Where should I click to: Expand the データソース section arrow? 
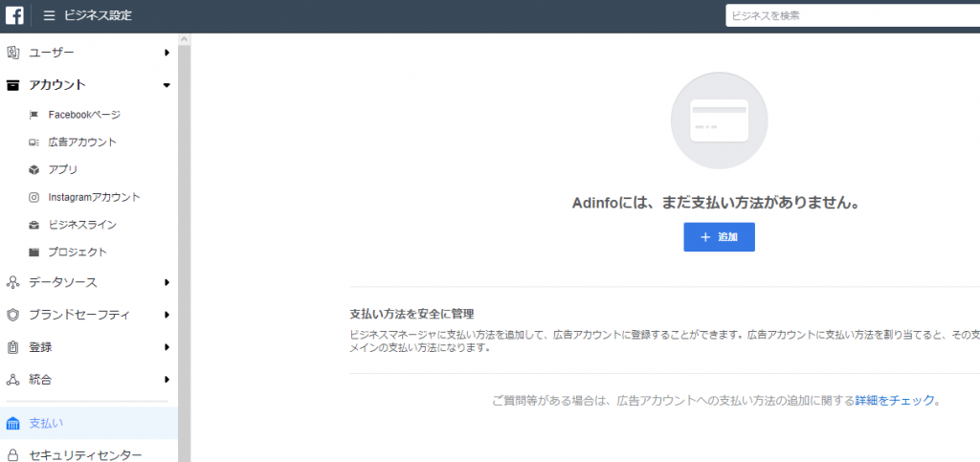coord(167,283)
